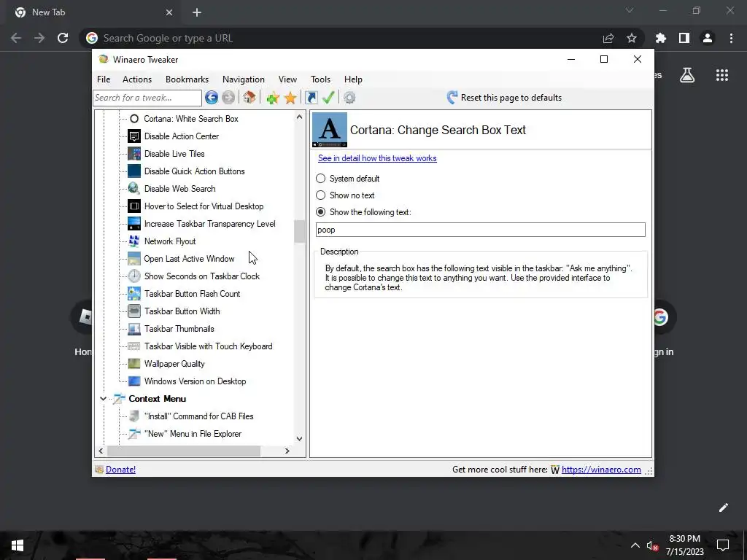Bookmark this tab with Chrome star icon
The height and width of the screenshot is (560, 747).
click(632, 38)
